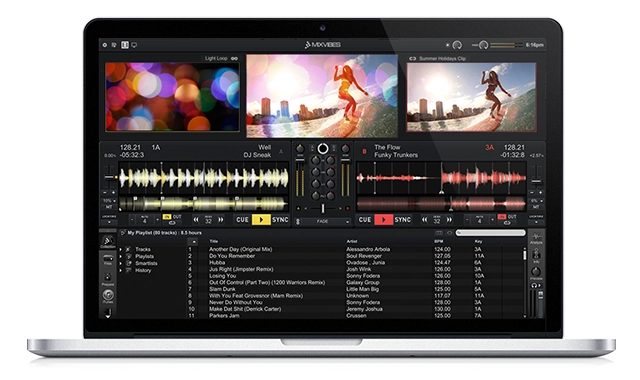Open the iTunes library icon
The height and width of the screenshot is (380, 640).
coord(108,296)
